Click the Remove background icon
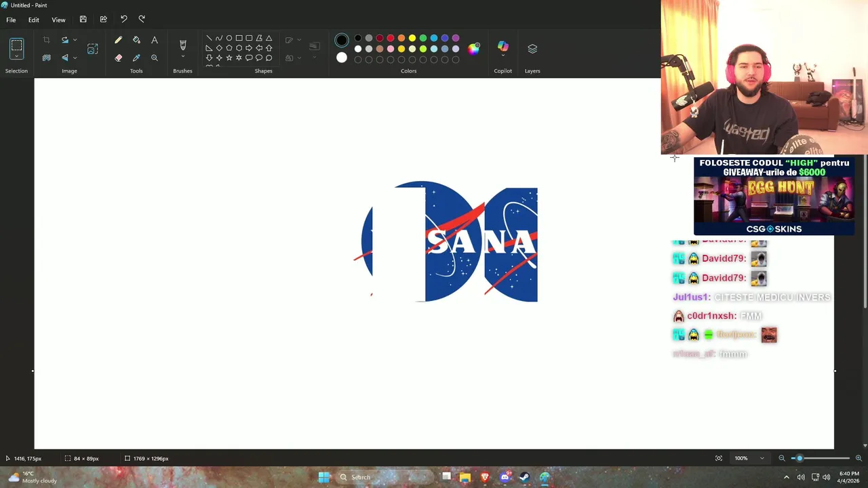Image resolution: width=868 pixels, height=488 pixels. tap(46, 58)
